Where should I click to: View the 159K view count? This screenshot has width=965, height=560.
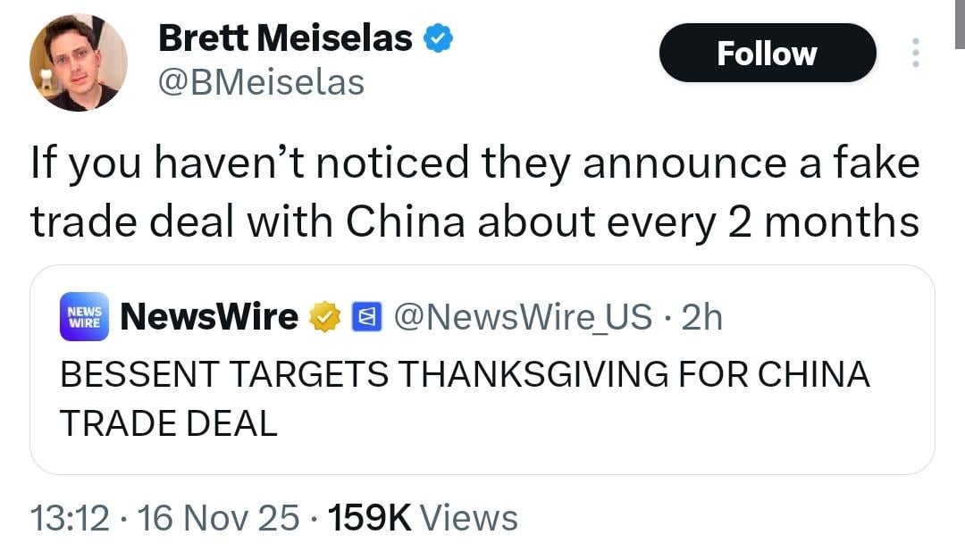(x=369, y=518)
